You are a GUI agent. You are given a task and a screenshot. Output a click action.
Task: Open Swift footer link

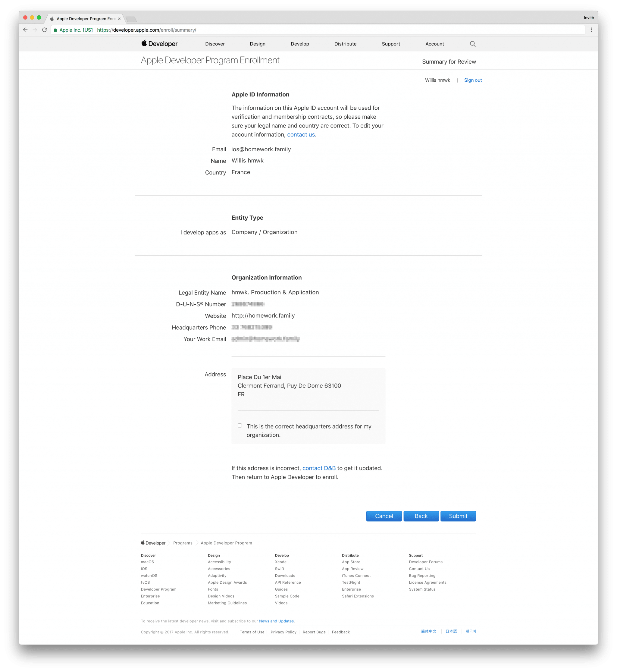point(280,569)
